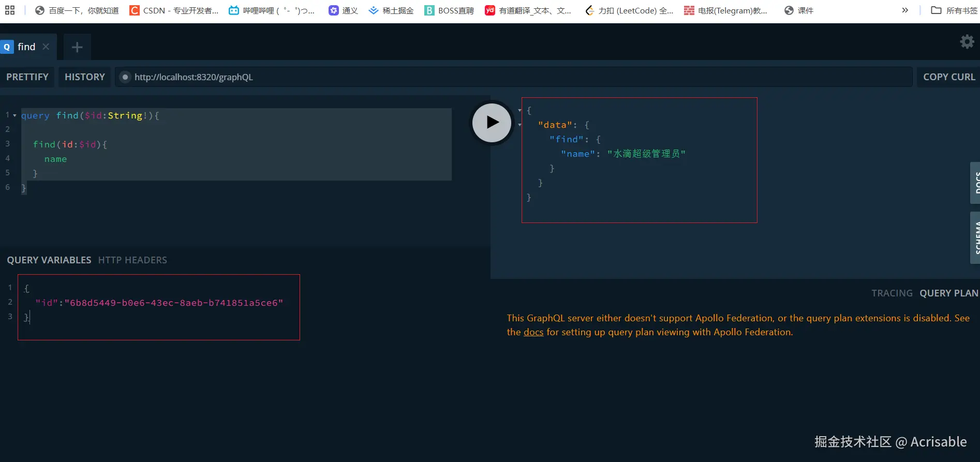Click the name field in the query editor

55,159
